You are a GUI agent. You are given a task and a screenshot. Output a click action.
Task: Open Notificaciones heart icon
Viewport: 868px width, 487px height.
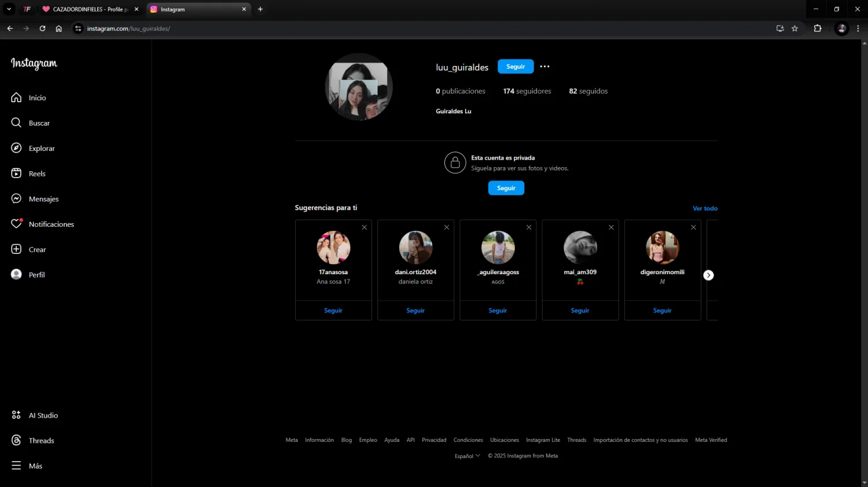pos(16,224)
